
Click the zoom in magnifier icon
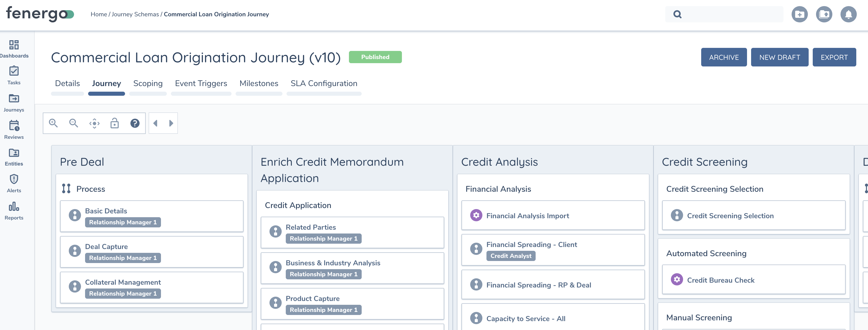pyautogui.click(x=53, y=123)
